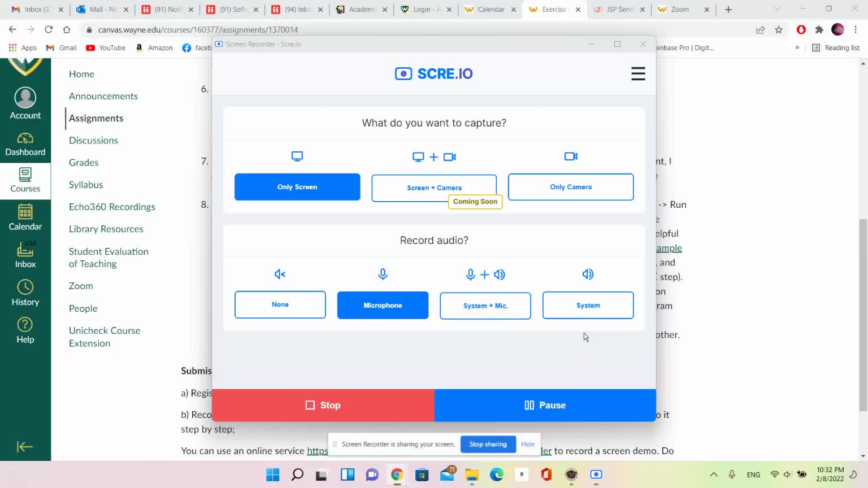This screenshot has width=868, height=488.
Task: Open Student Evaluation of Teaching
Action: click(108, 258)
